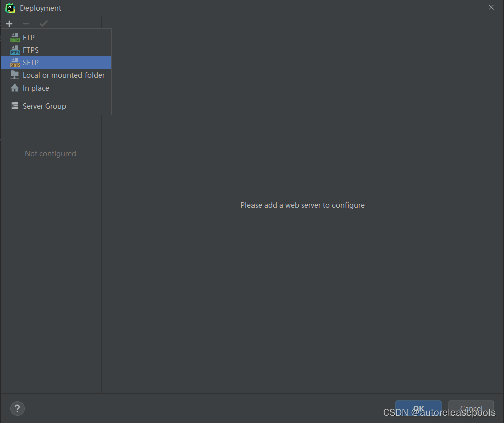Click the orange SFTP file icon

(15, 63)
